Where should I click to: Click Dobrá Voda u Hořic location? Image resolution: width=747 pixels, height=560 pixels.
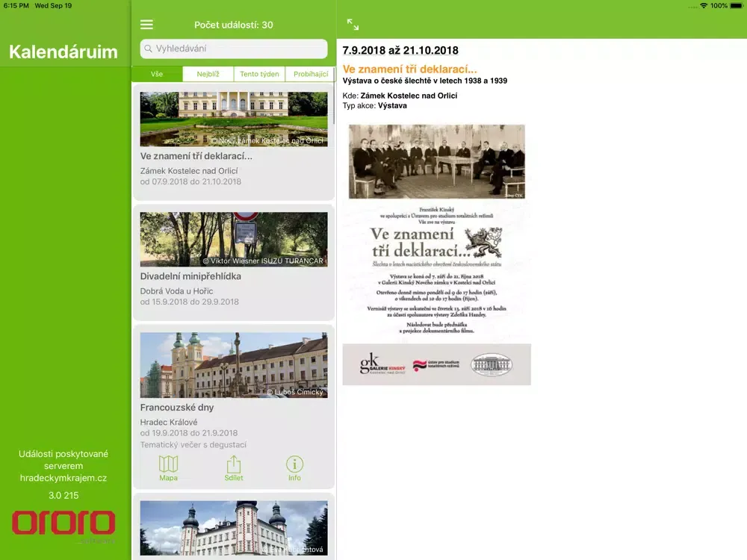(177, 291)
